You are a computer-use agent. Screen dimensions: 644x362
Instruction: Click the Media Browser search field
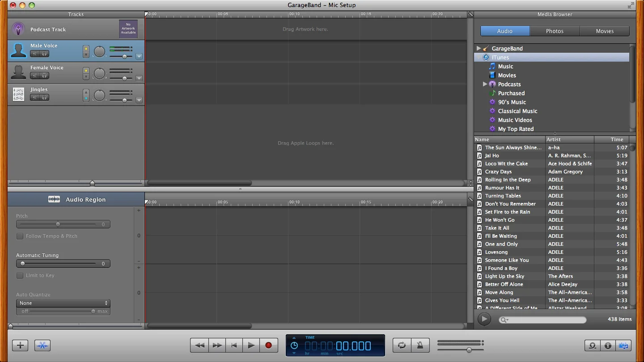coord(542,320)
